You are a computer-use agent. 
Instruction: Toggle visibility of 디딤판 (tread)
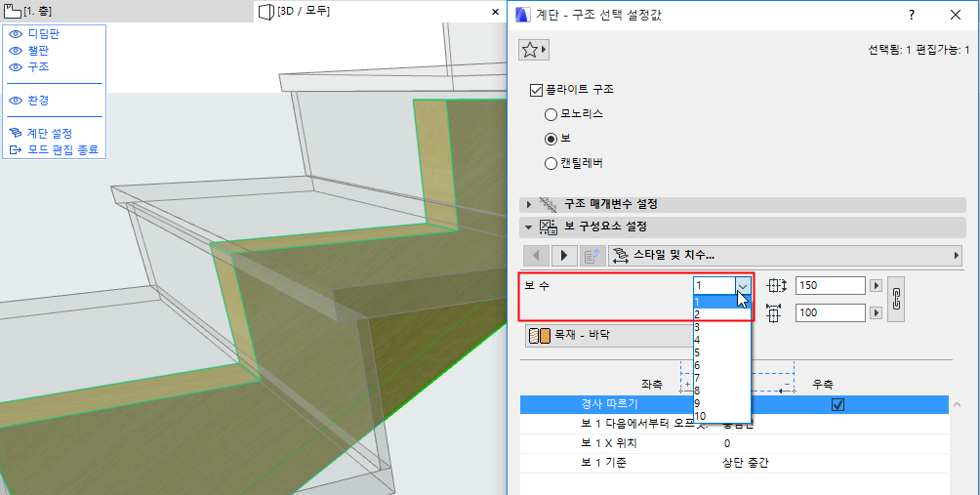point(16,34)
